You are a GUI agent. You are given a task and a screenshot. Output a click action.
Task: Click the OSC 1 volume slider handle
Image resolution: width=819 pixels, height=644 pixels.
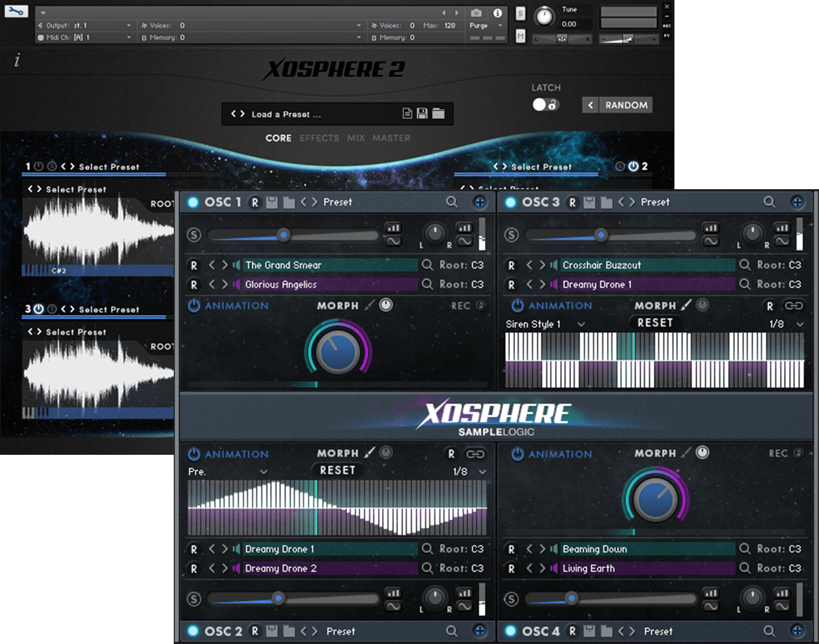(x=284, y=235)
